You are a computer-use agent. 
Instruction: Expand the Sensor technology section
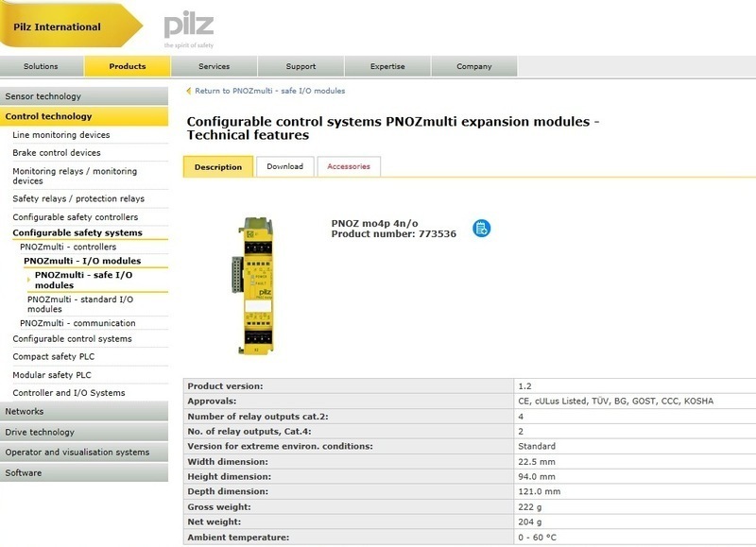pyautogui.click(x=43, y=96)
